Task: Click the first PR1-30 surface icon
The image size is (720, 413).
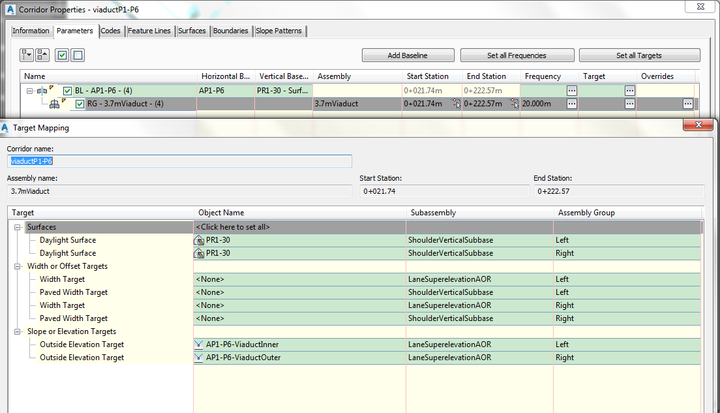Action: [199, 240]
